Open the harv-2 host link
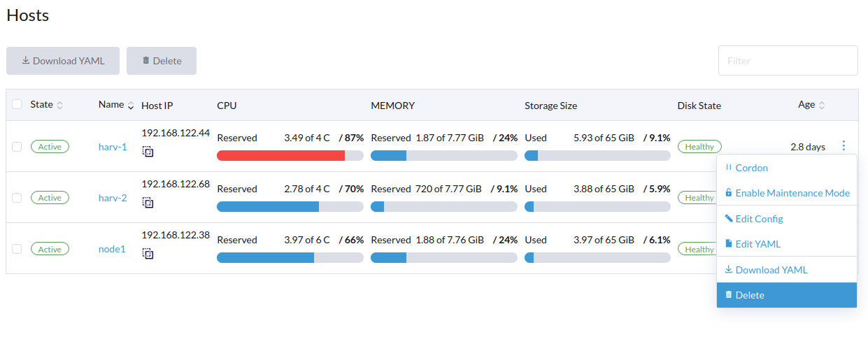 click(x=113, y=198)
